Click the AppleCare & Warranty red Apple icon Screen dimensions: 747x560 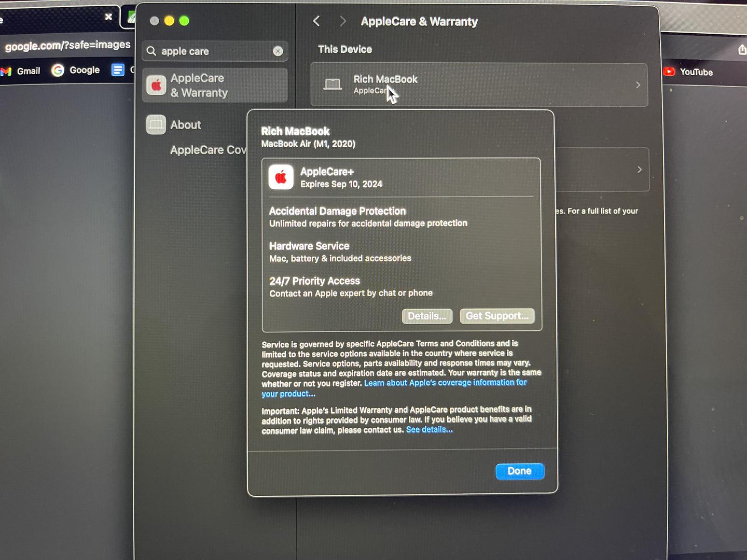[x=156, y=85]
